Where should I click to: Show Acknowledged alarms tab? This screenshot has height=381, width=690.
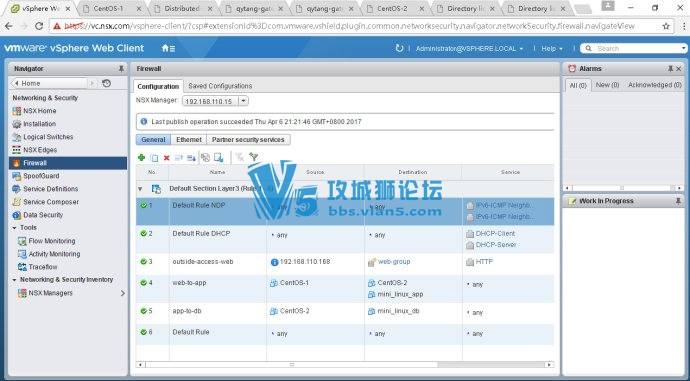coord(654,85)
